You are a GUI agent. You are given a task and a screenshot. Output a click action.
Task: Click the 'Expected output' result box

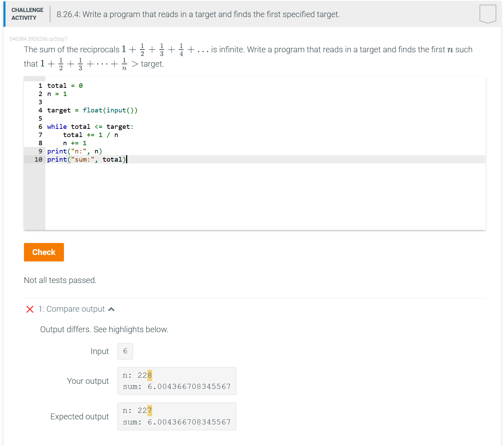tap(176, 416)
